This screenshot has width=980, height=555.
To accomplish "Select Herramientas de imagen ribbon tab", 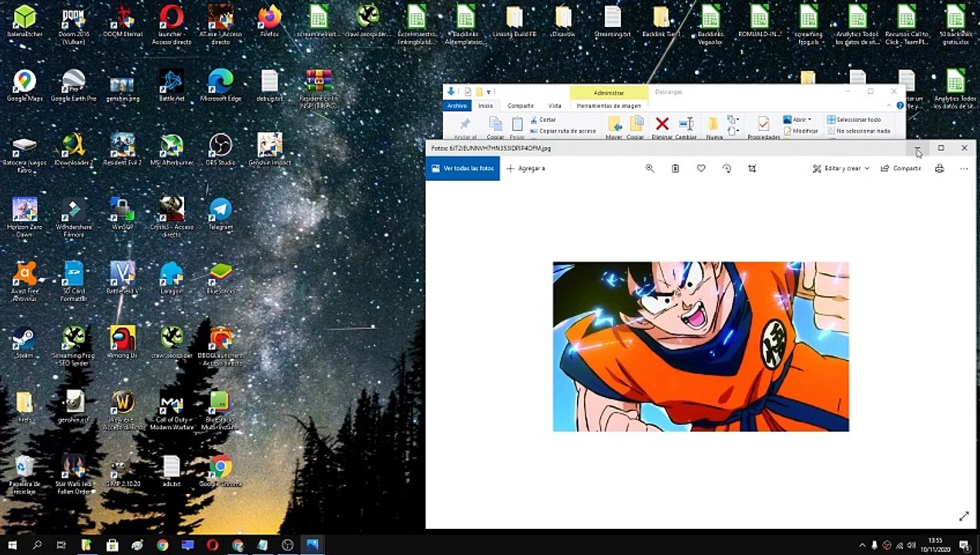I will [609, 106].
